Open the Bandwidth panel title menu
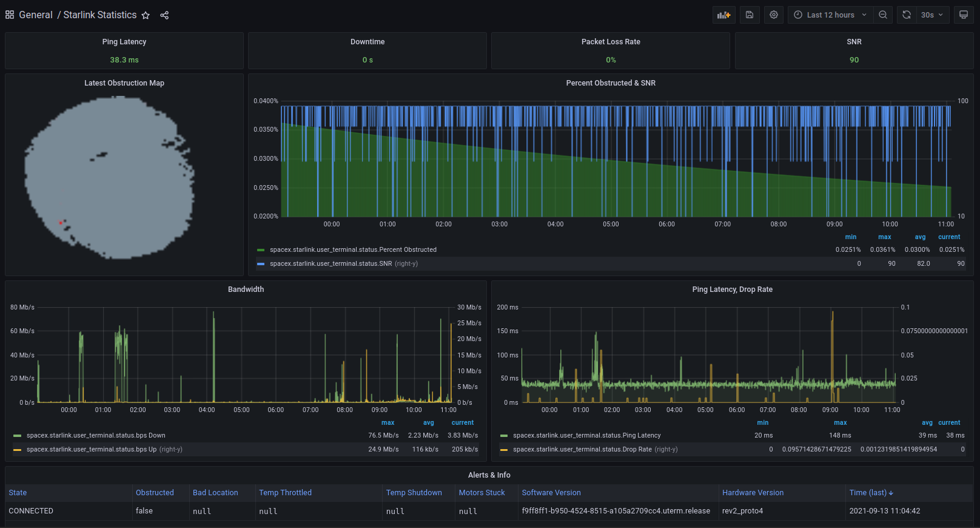980x528 pixels. 246,289
